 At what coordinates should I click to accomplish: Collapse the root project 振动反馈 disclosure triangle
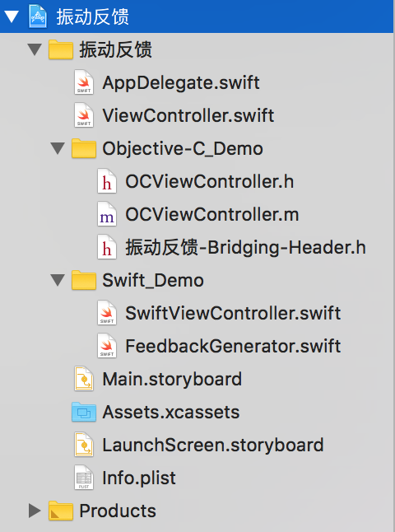coord(12,16)
